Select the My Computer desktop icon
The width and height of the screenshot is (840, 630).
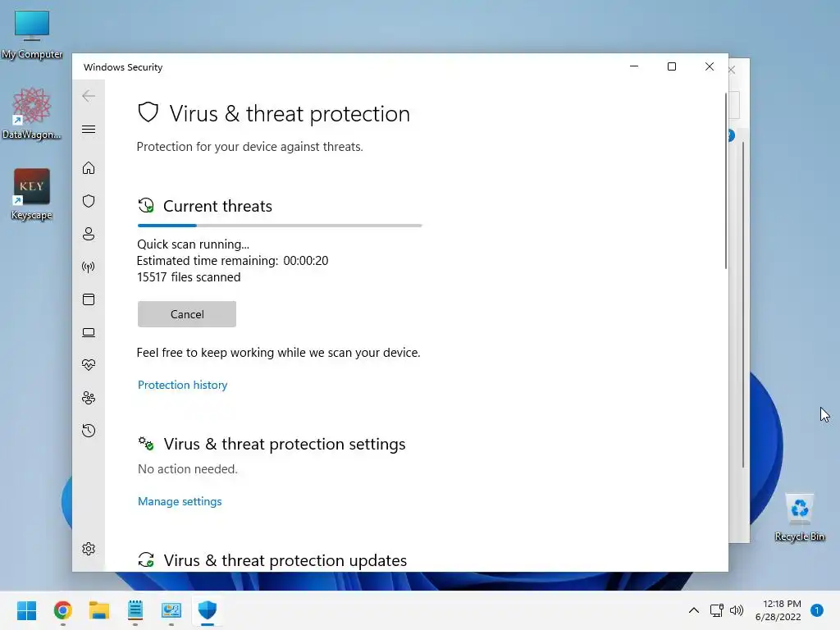click(x=32, y=34)
